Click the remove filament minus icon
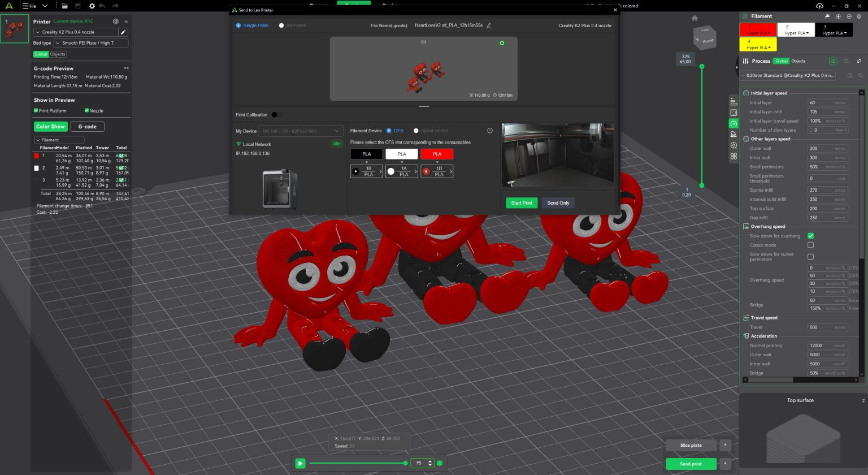 coord(849,16)
